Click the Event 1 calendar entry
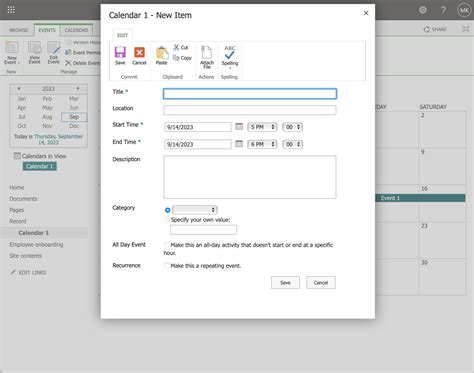474x373 pixels. pyautogui.click(x=420, y=198)
